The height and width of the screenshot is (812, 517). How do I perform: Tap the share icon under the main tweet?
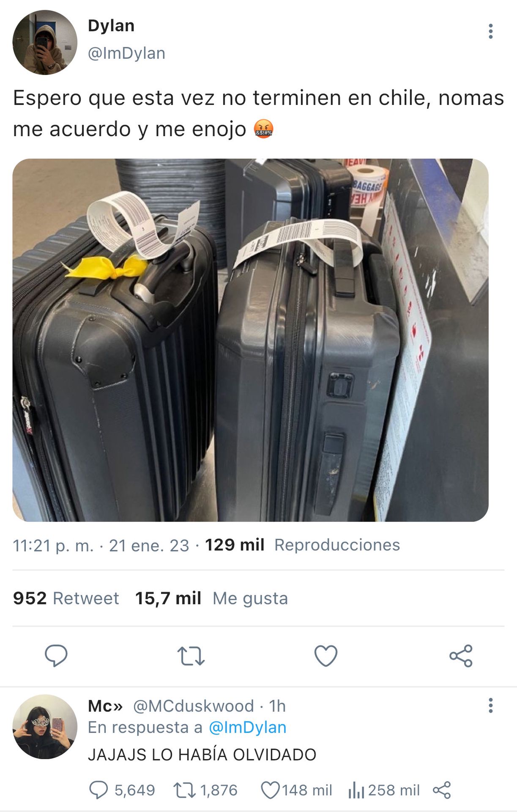461,656
